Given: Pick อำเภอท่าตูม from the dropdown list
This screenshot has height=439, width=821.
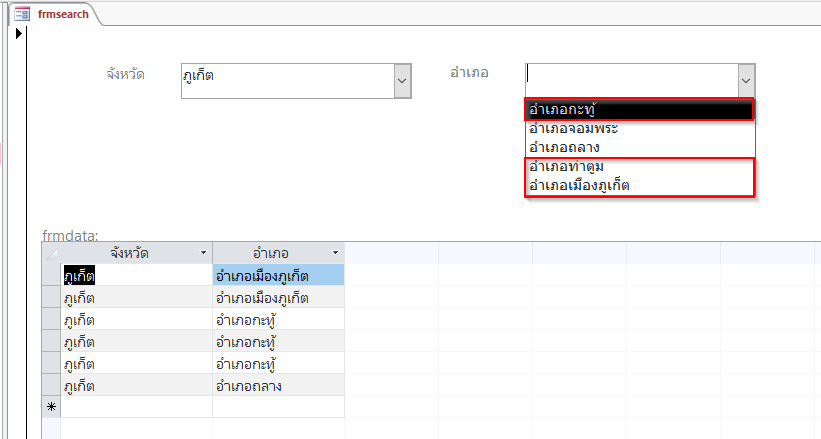Looking at the screenshot, I should 639,167.
